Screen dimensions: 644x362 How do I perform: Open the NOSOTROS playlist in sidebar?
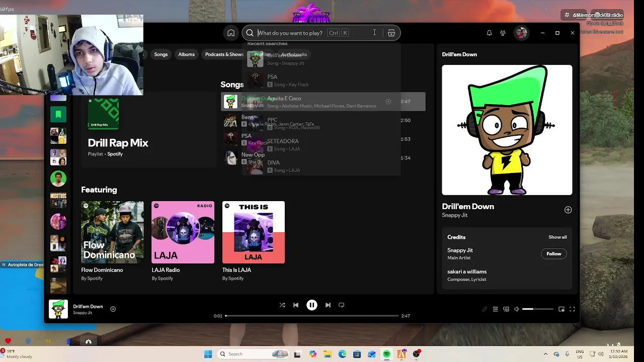point(58,200)
